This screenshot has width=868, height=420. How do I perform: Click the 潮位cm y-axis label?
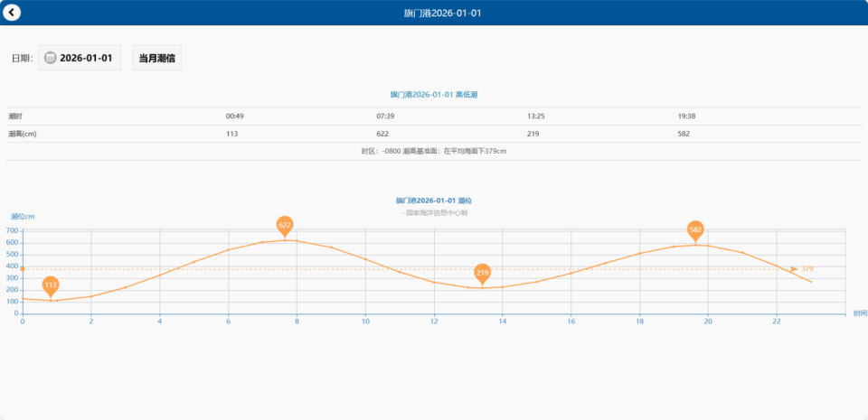point(23,217)
